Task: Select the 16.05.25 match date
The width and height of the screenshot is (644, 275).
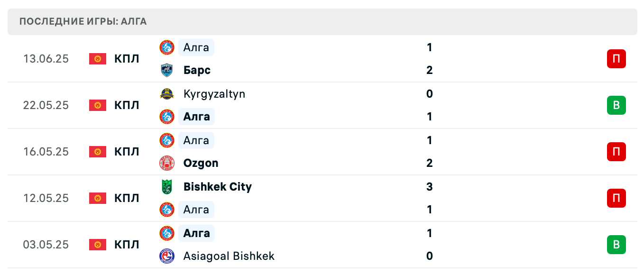Action: pyautogui.click(x=46, y=152)
